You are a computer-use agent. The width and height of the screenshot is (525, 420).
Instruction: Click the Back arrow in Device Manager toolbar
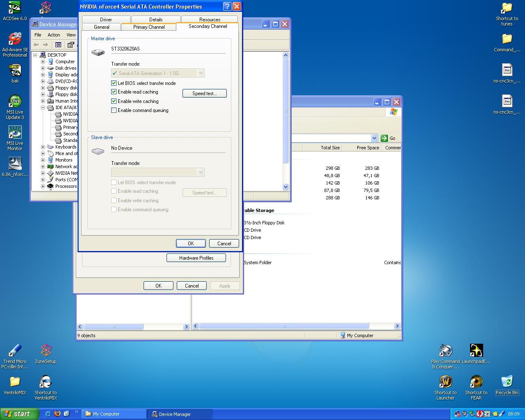36,45
